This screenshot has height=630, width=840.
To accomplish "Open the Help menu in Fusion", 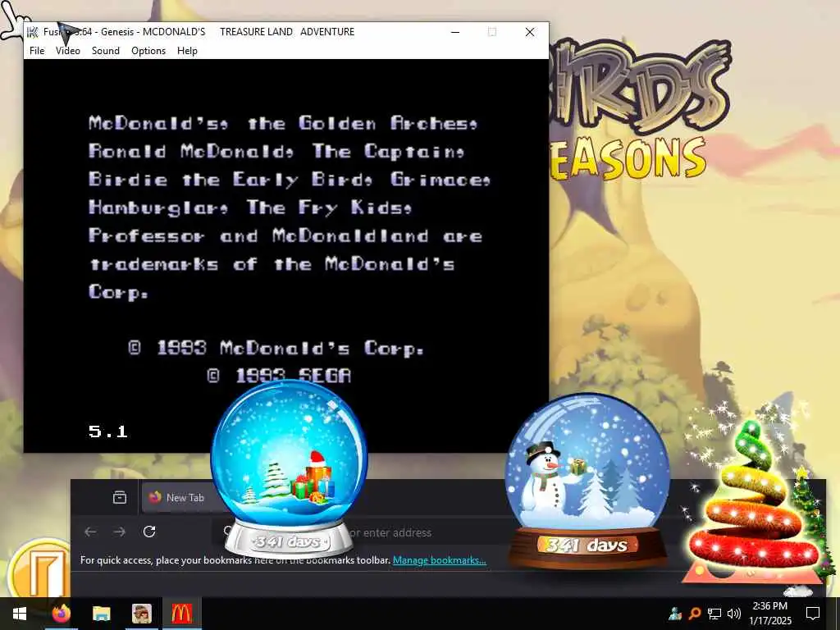I will (x=188, y=50).
